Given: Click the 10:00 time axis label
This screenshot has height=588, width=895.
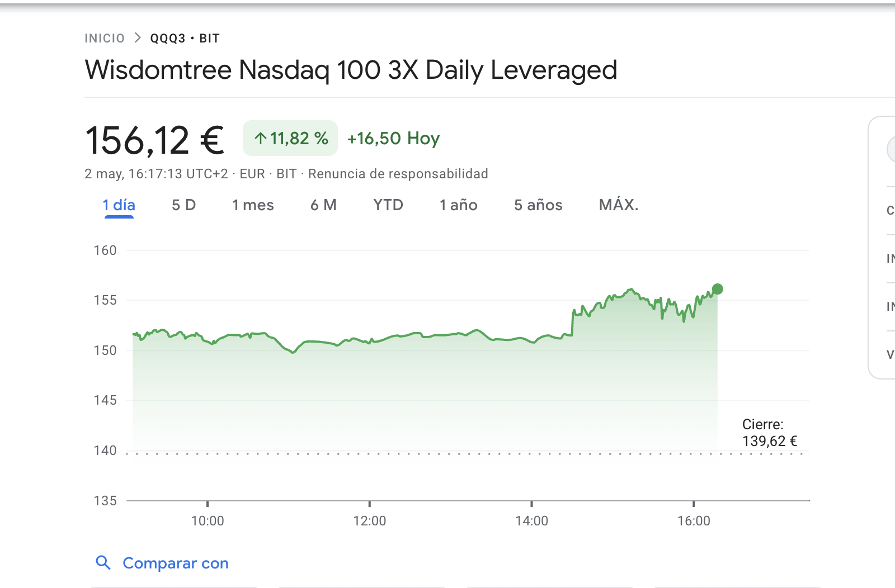Looking at the screenshot, I should [208, 521].
